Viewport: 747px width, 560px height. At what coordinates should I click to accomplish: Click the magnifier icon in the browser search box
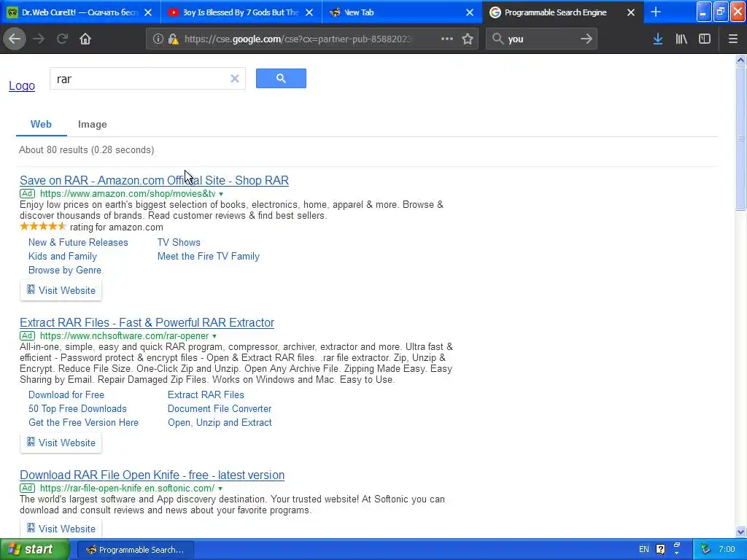(x=498, y=39)
